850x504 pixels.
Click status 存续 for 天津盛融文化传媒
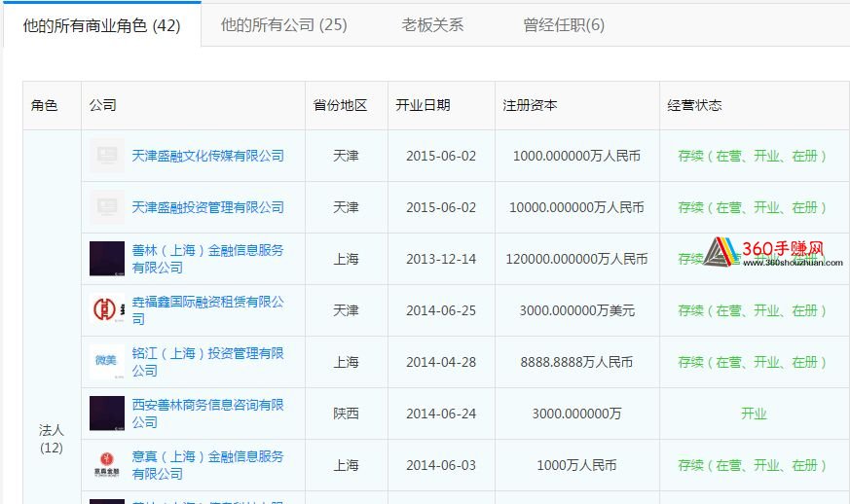(x=753, y=156)
